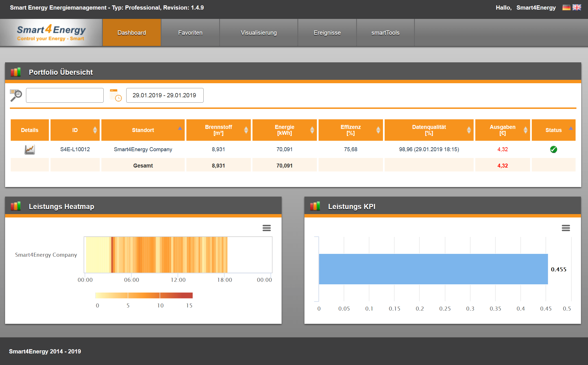The width and height of the screenshot is (588, 365).
Task: Click the search magnifier icon
Action: pos(16,95)
